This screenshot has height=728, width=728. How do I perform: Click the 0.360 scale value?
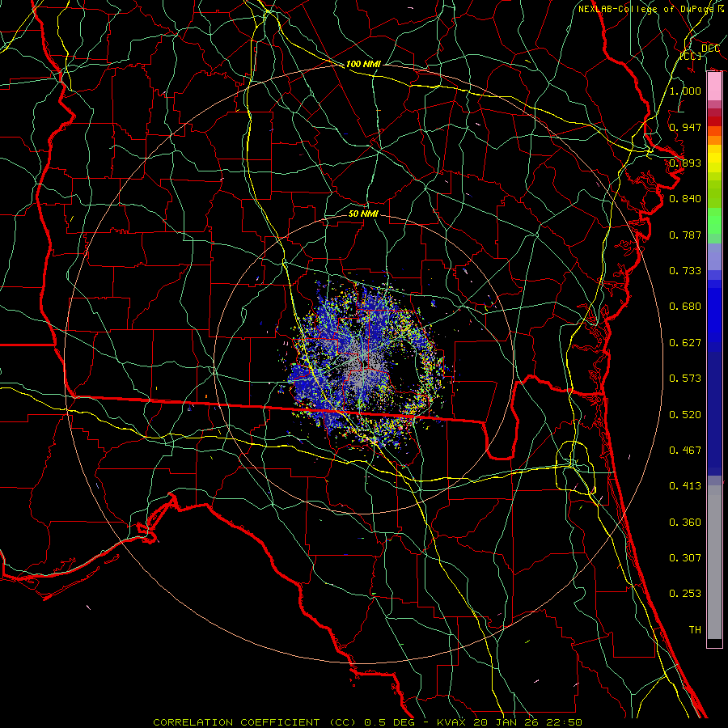click(x=685, y=523)
